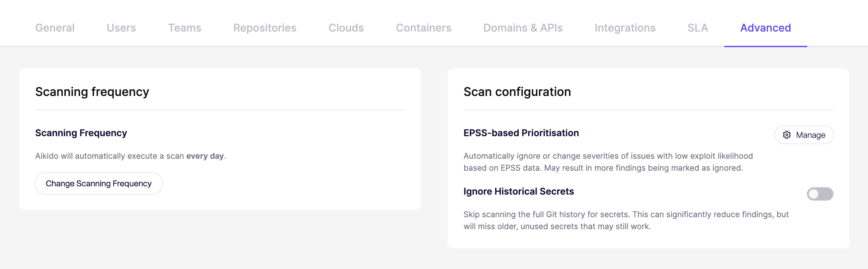The height and width of the screenshot is (269, 868).
Task: Switch to the Containers tab
Action: coord(424,28)
